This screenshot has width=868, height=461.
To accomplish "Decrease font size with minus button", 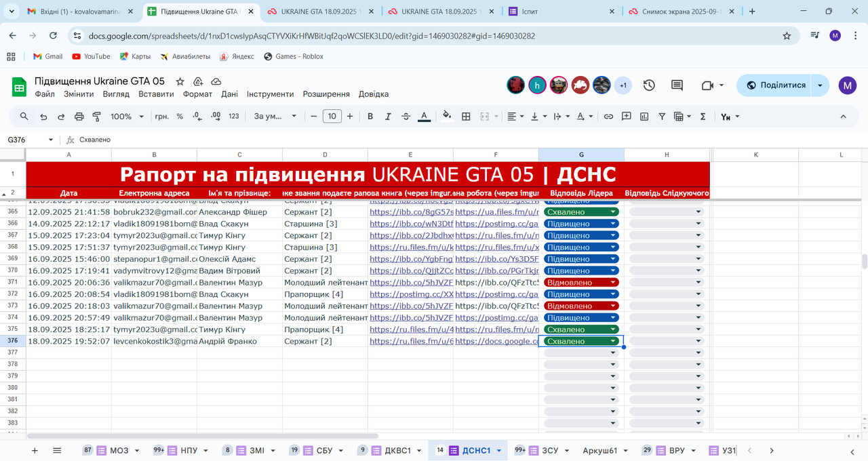I will (314, 117).
